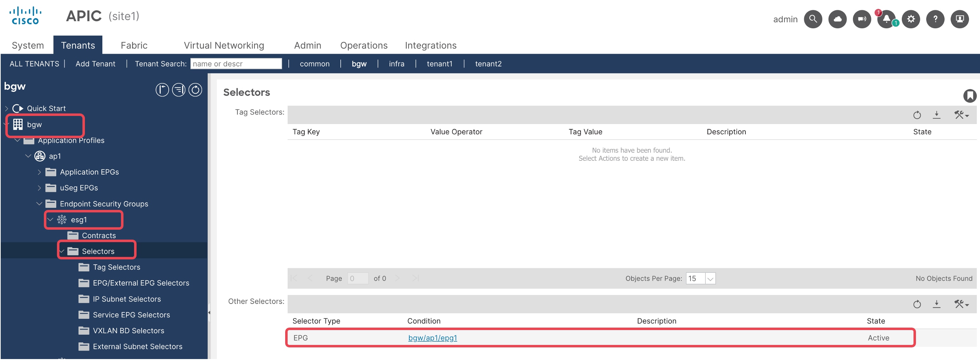This screenshot has height=364, width=980.
Task: Download the Tag Selectors table
Action: click(936, 115)
